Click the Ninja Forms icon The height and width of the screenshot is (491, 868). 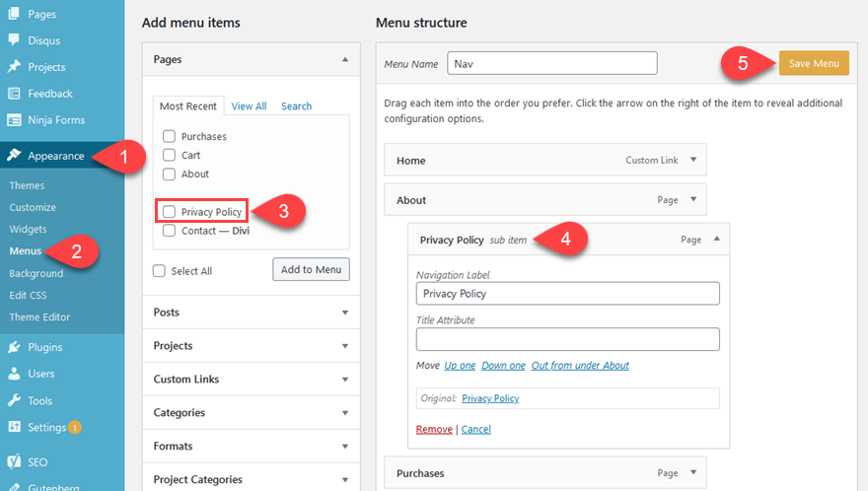coord(14,120)
